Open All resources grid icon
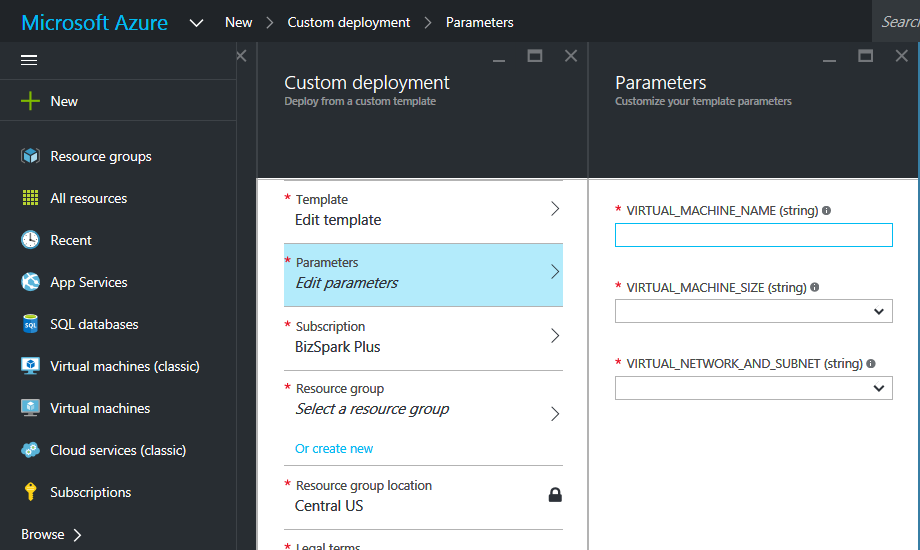This screenshot has width=920, height=550. [31, 198]
